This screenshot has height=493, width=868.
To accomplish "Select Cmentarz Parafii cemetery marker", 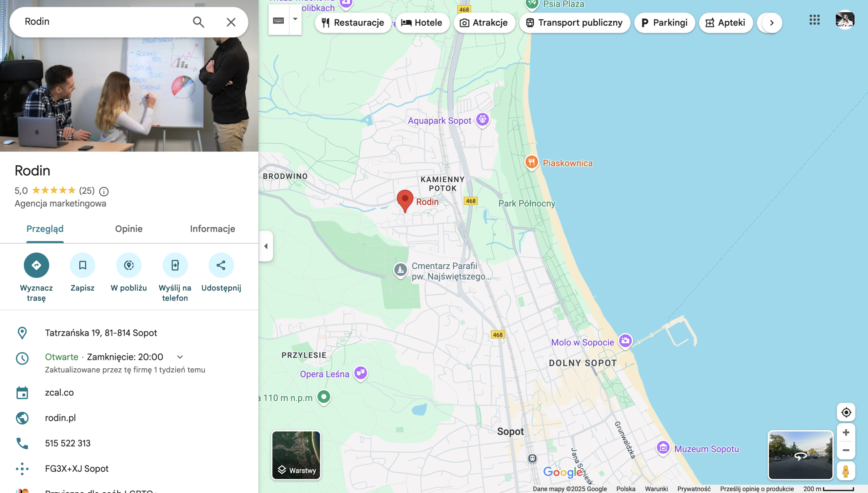I will (400, 270).
